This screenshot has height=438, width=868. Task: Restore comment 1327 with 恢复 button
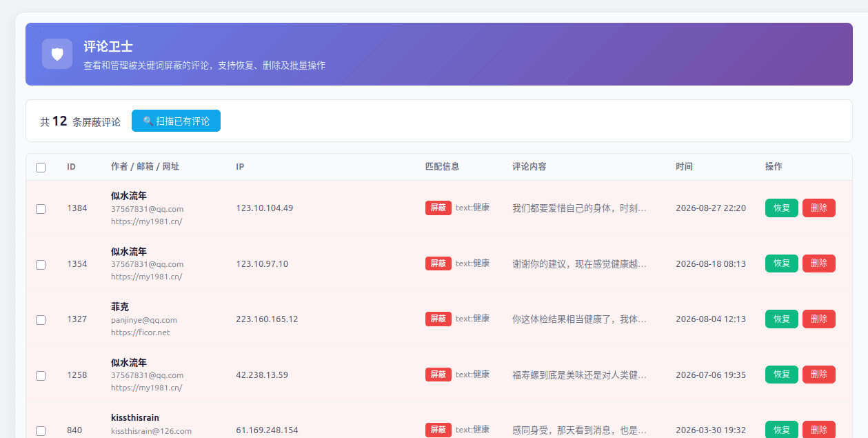(x=782, y=319)
